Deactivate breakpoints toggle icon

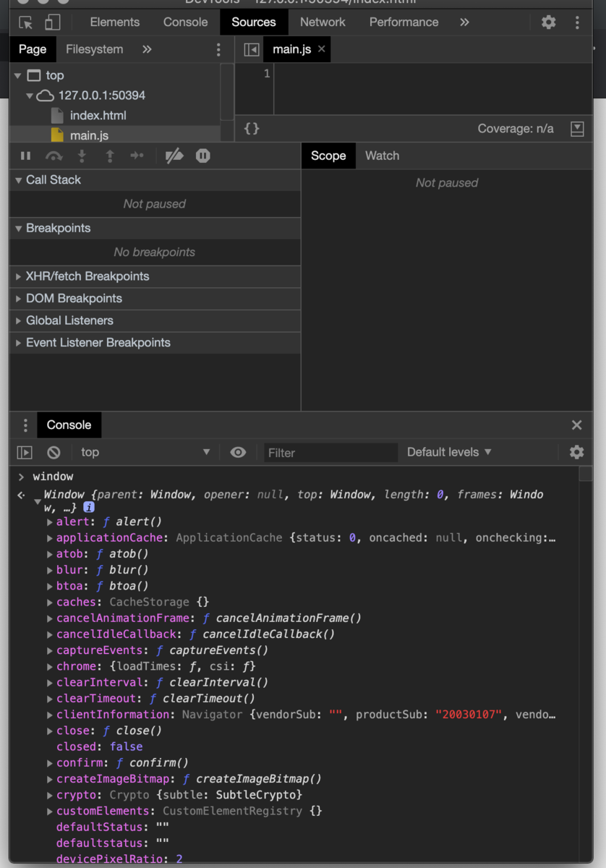(x=174, y=156)
